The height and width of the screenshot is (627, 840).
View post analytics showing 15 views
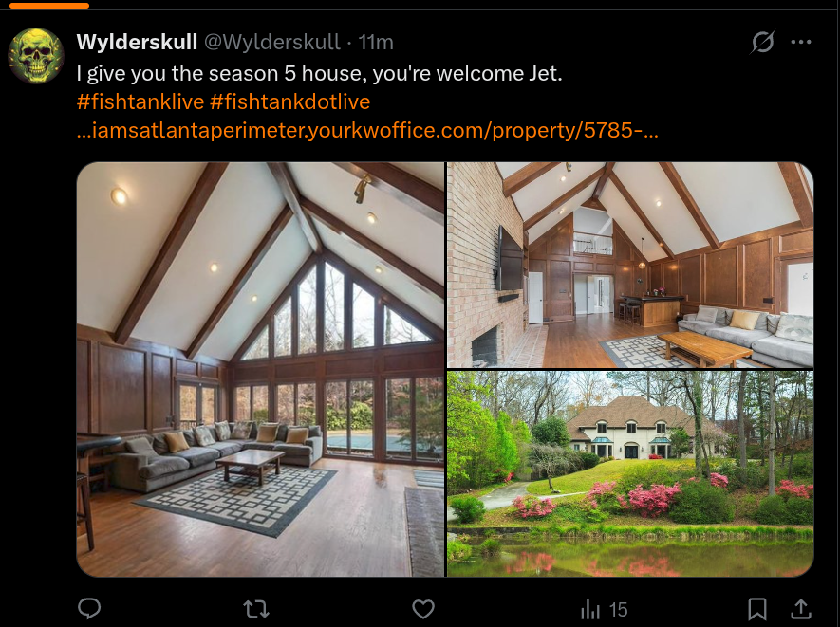click(605, 609)
